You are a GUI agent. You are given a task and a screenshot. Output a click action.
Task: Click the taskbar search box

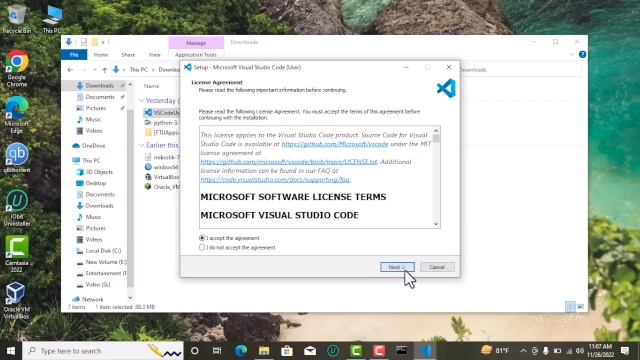[x=103, y=351]
